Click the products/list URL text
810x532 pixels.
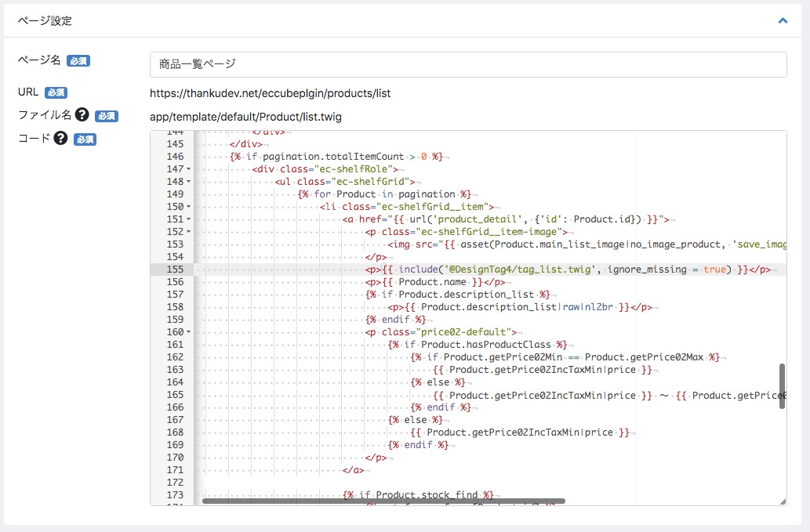(x=270, y=93)
